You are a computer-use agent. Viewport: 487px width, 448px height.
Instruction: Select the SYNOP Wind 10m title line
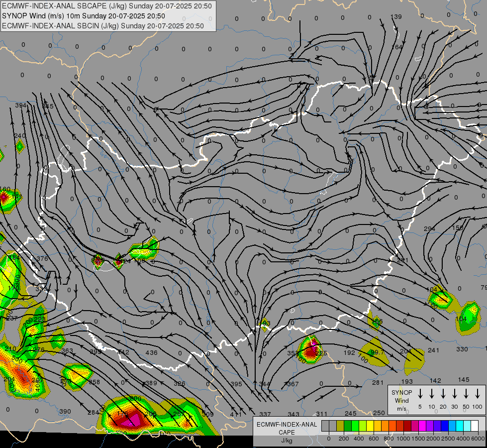coord(84,16)
